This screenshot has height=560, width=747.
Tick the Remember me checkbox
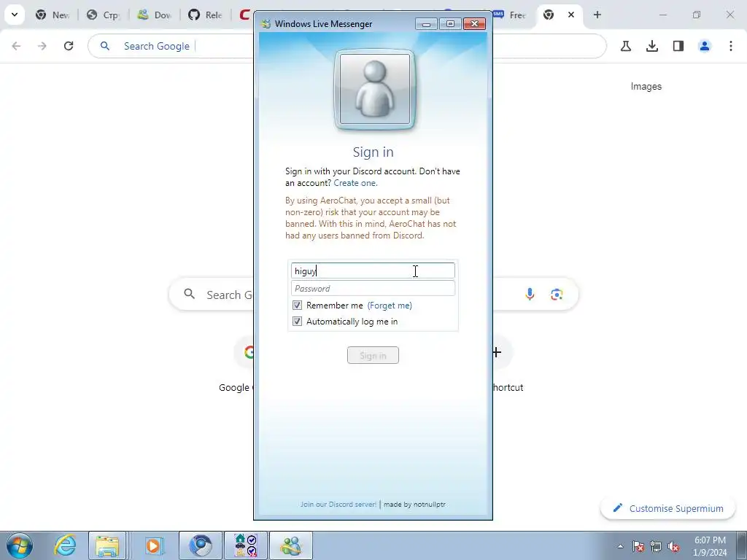tap(298, 306)
